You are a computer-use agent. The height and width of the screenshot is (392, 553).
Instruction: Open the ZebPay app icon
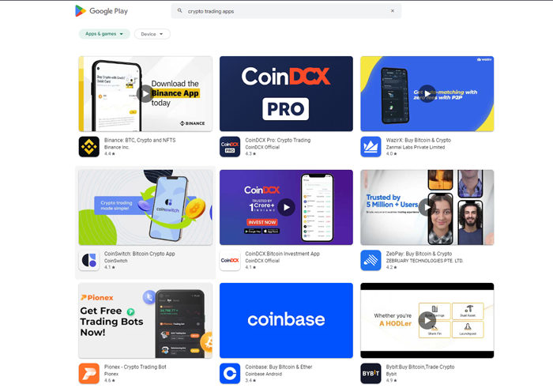(x=371, y=260)
